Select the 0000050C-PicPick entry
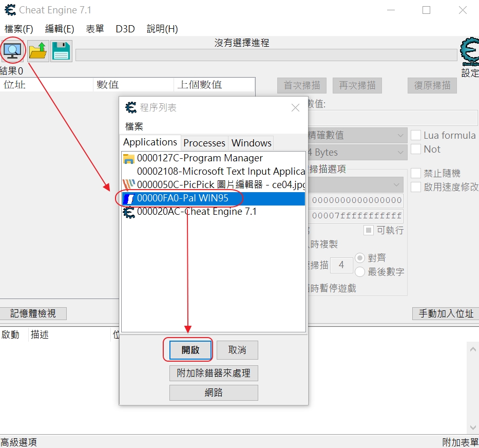The width and height of the screenshot is (479, 448). coord(213,185)
